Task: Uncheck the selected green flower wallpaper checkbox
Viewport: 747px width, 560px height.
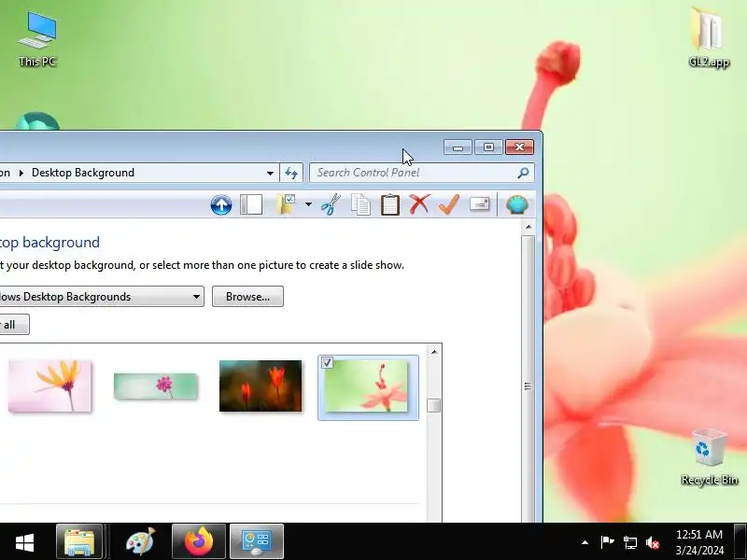Action: click(327, 363)
